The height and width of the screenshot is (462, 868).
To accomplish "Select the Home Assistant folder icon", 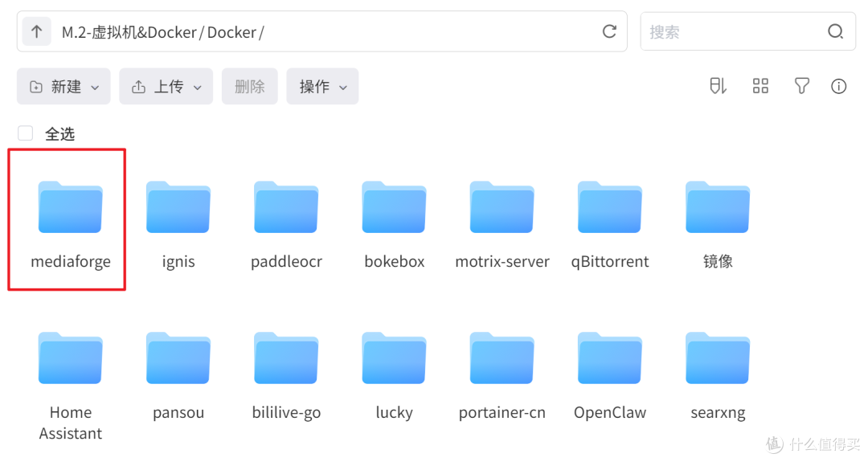I will (70, 358).
